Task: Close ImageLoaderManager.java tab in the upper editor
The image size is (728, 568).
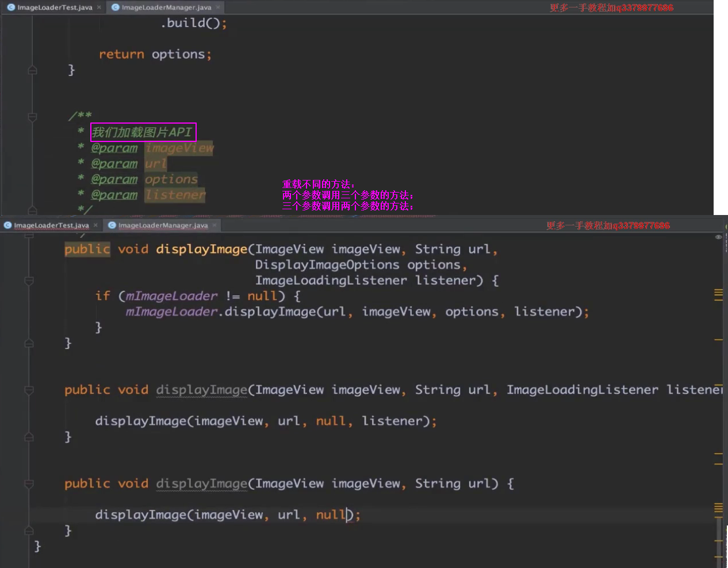Action: coord(218,7)
